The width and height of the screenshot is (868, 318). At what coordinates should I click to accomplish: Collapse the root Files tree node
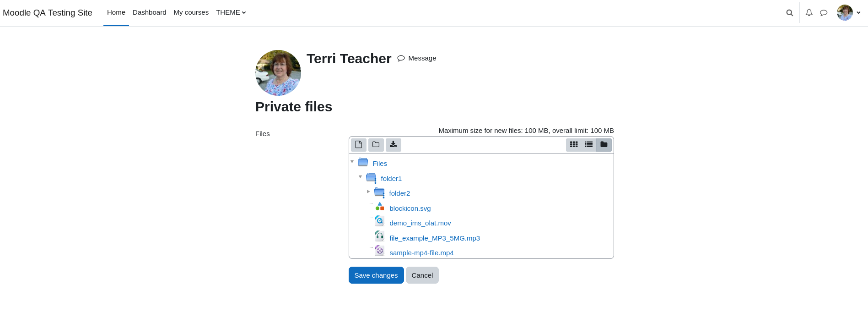pyautogui.click(x=352, y=162)
